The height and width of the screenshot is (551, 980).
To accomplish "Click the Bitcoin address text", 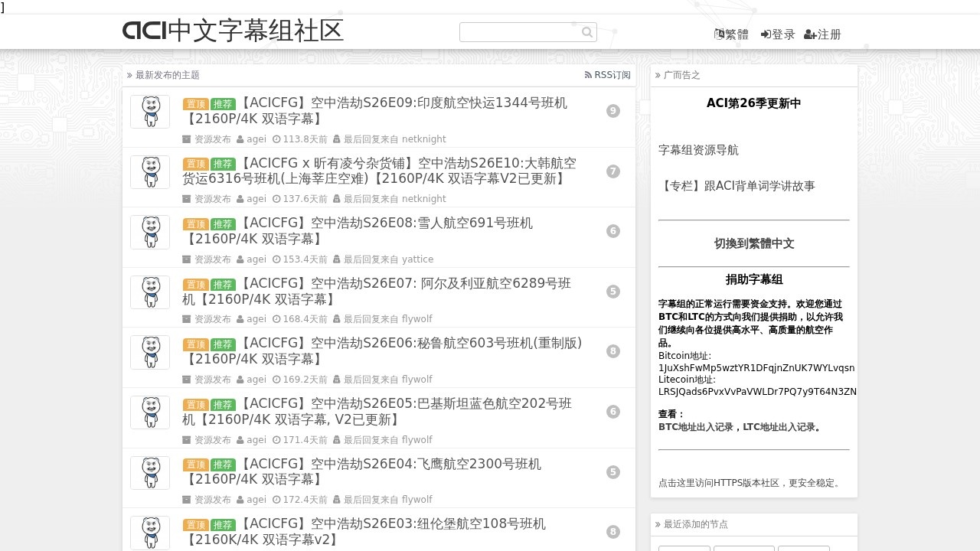I will tap(756, 368).
